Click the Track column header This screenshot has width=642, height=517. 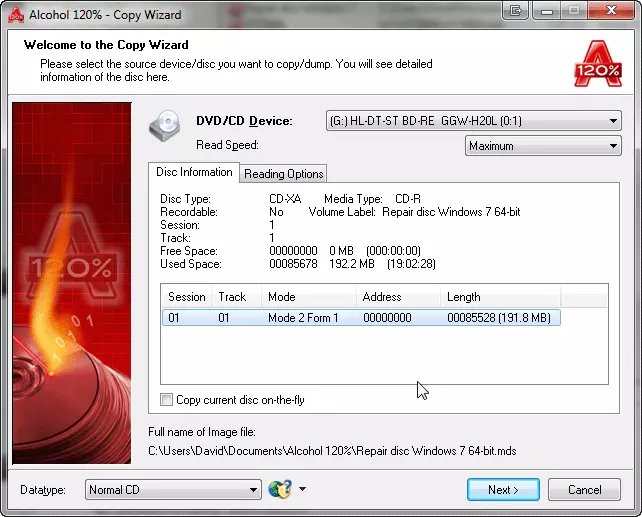[233, 297]
